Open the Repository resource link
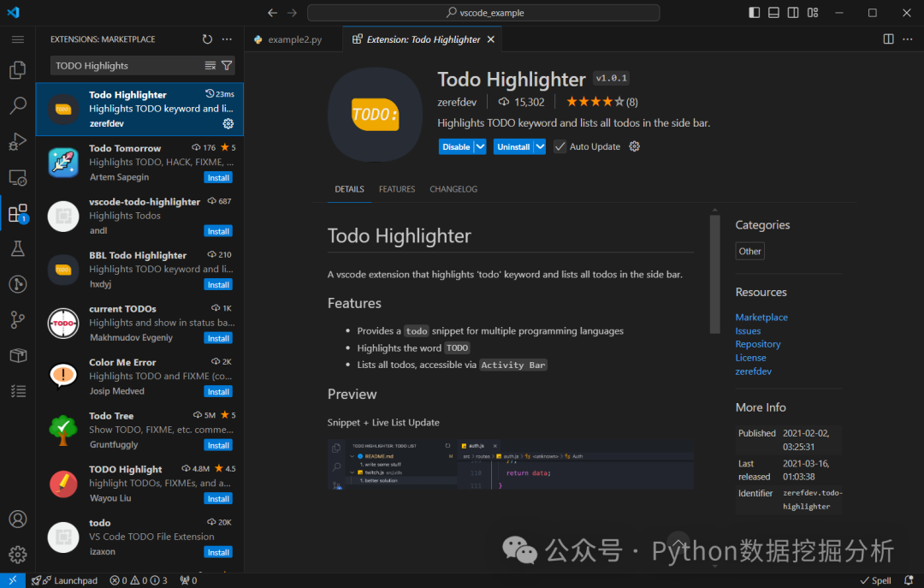This screenshot has width=924, height=588. point(758,344)
